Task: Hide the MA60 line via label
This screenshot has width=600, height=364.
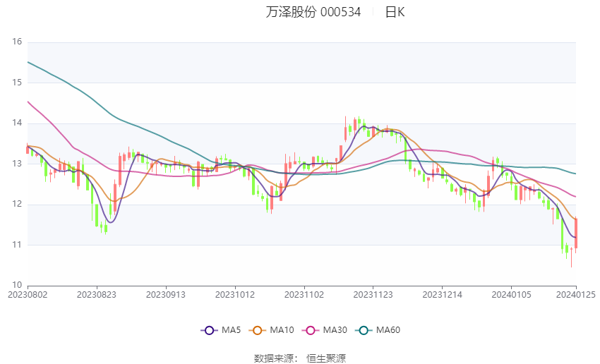Action: 388,330
